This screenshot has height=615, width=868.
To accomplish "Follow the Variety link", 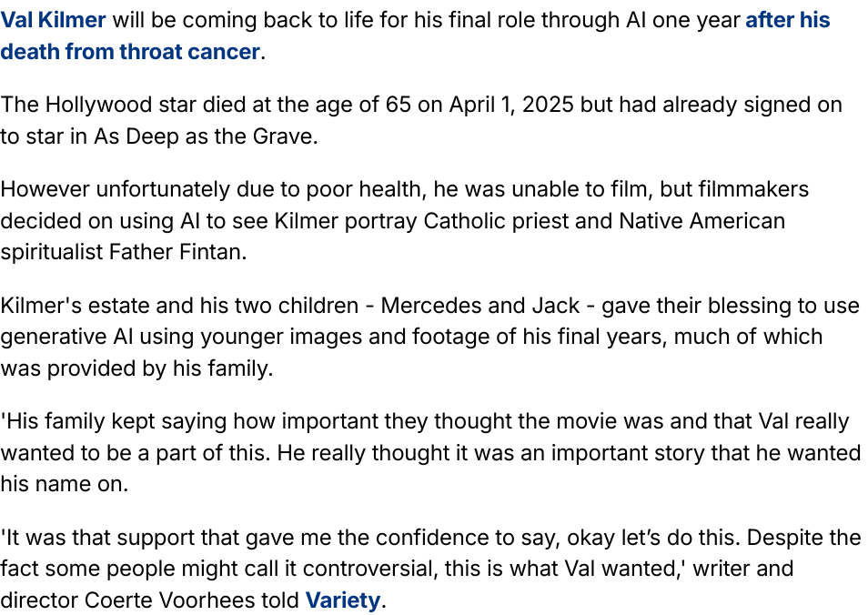I will 342,600.
